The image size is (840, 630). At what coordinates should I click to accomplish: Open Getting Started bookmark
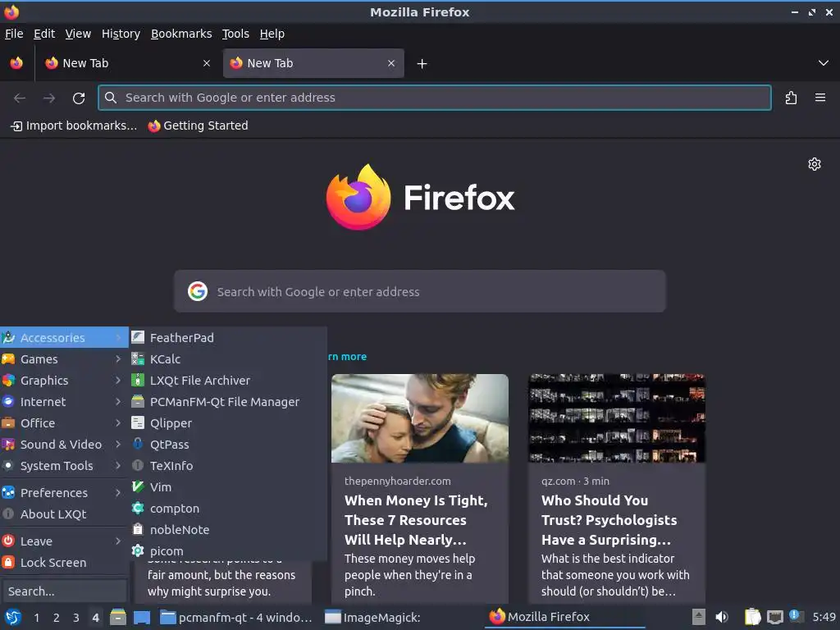[199, 126]
